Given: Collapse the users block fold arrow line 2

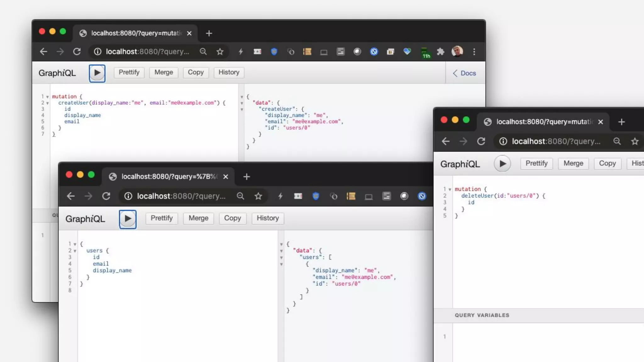Looking at the screenshot, I should pos(75,251).
